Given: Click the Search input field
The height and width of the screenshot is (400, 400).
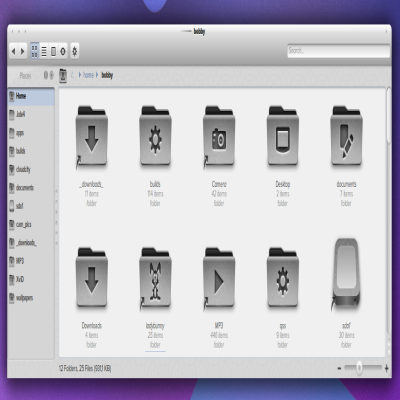Looking at the screenshot, I should pyautogui.click(x=338, y=51).
